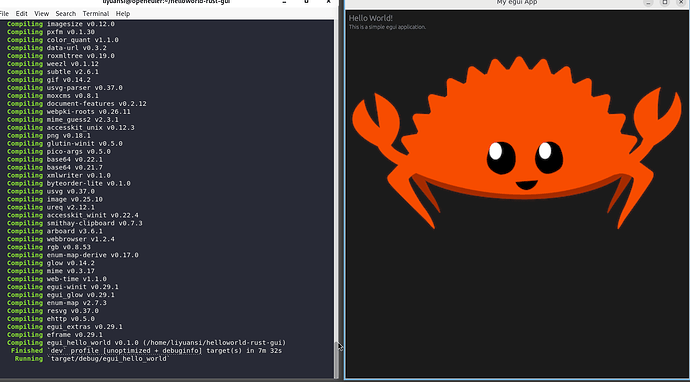Image resolution: width=690 pixels, height=382 pixels.
Task: Click the 'egui_extras v0.29.1' line
Action: click(x=65, y=327)
